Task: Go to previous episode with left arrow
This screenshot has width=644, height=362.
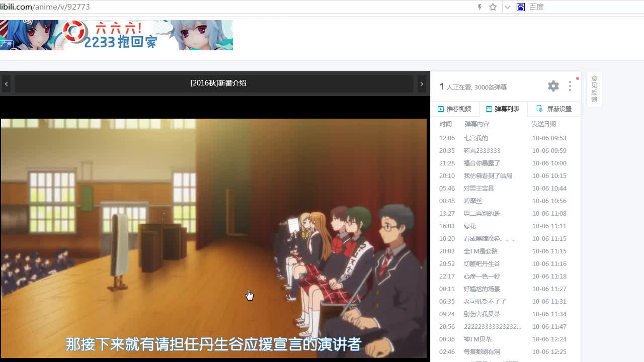Action: 6,83
